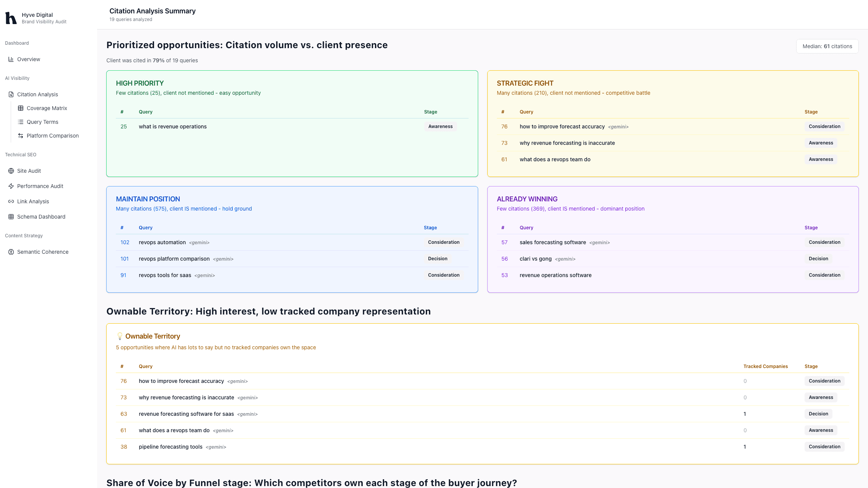Viewport: 868px width, 488px height.
Task: Click the Overview bar chart icon
Action: (x=11, y=59)
